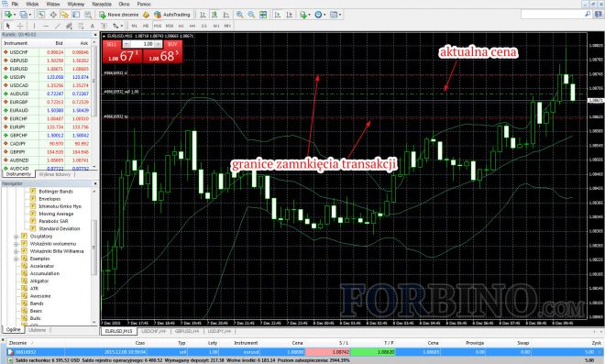Click the tile windows grid icon
The height and width of the screenshot is (364, 605).
point(263,15)
